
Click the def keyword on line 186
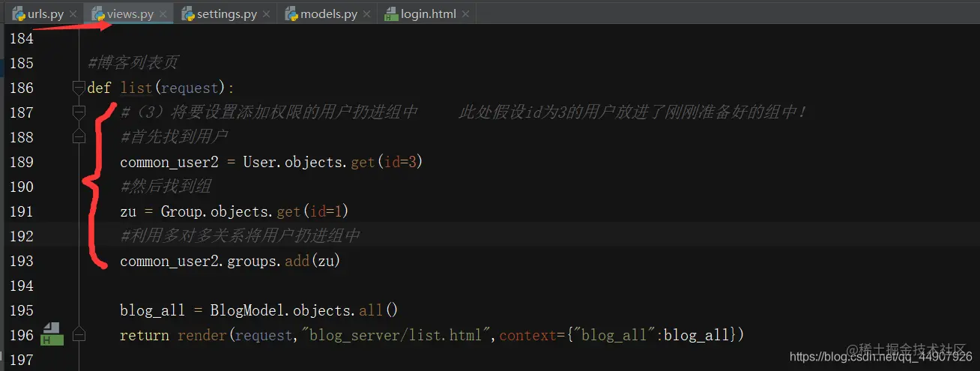(100, 88)
